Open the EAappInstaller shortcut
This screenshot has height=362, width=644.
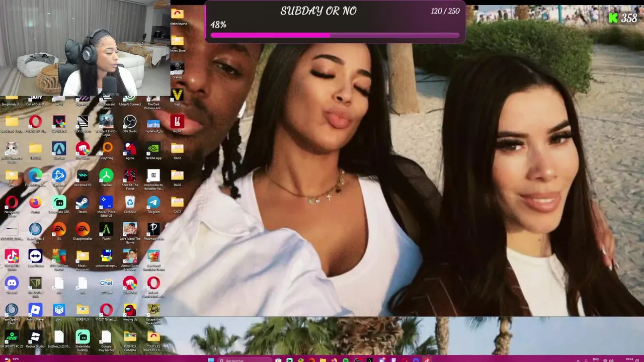click(x=83, y=232)
